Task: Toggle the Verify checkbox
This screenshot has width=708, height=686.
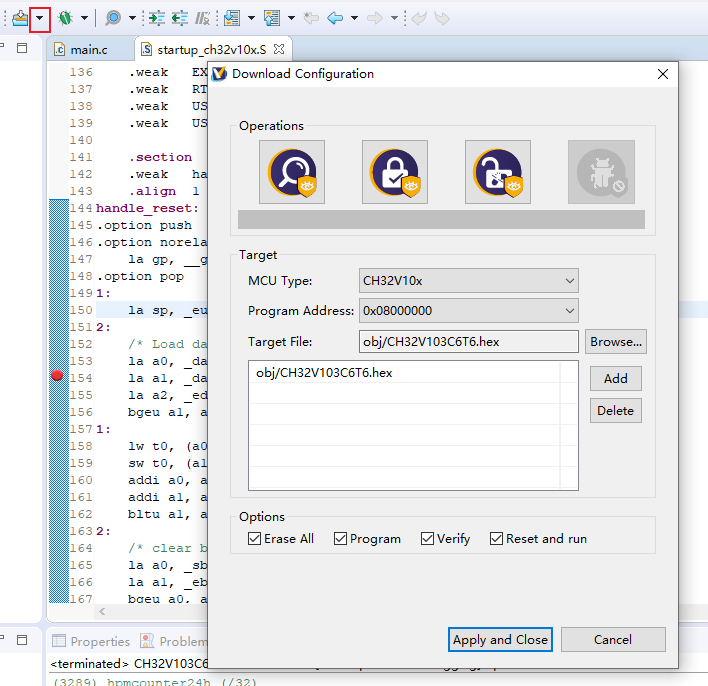Action: 428,539
